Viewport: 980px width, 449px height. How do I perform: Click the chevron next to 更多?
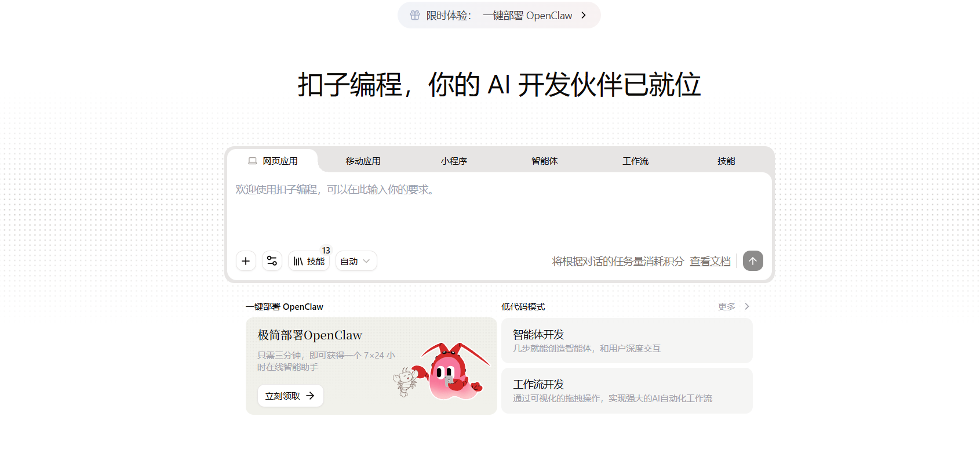pyautogui.click(x=747, y=306)
